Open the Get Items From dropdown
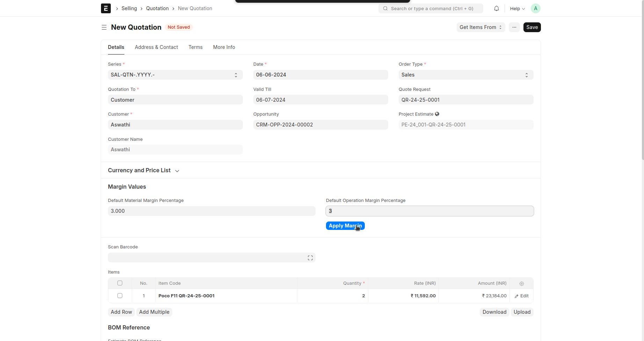Screen dimensions: 644x341 [480, 27]
